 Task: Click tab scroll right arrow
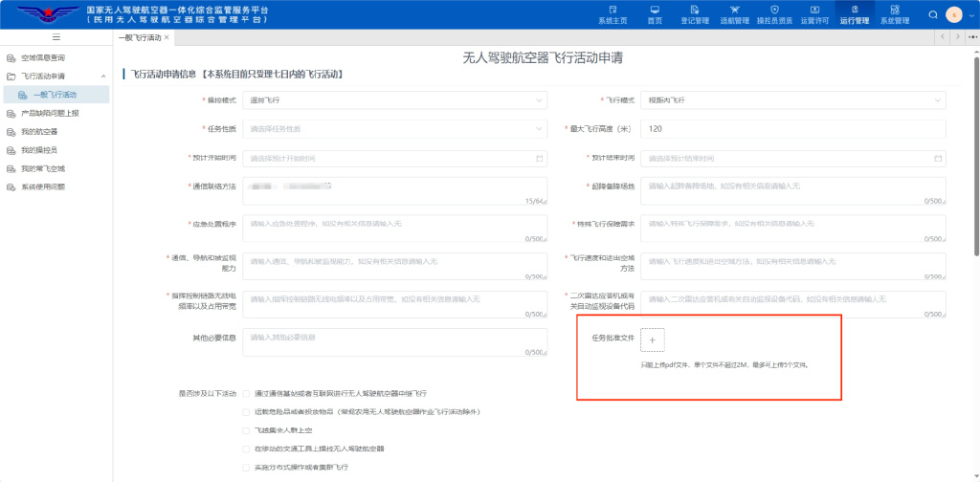click(957, 37)
